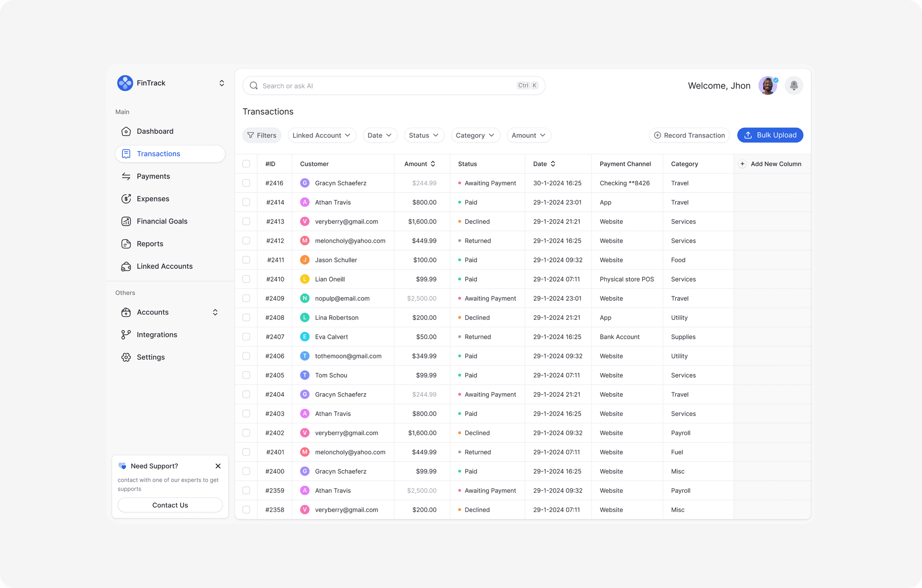This screenshot has height=588, width=922.
Task: Open Integrations via its sidebar icon
Action: [126, 334]
